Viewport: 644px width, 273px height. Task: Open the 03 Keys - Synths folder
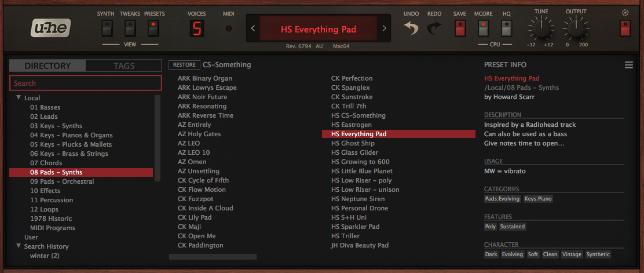pyautogui.click(x=56, y=126)
